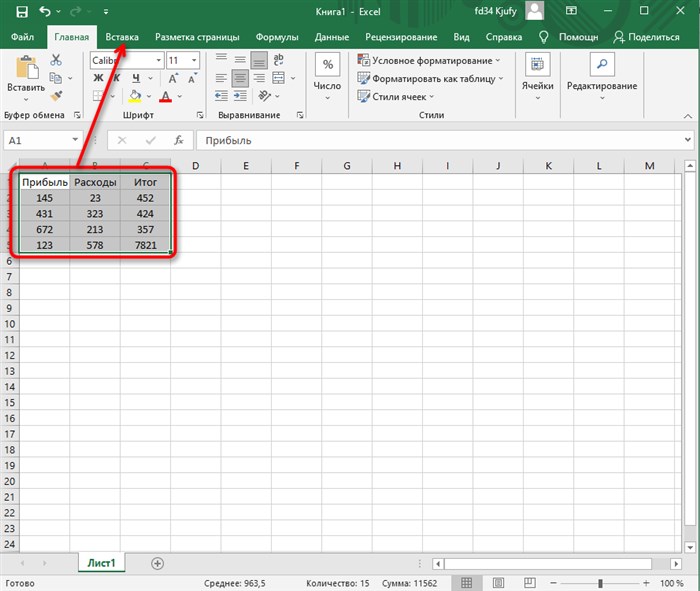This screenshot has height=591, width=700.
Task: Click the Insert Function fx icon
Action: (x=179, y=140)
